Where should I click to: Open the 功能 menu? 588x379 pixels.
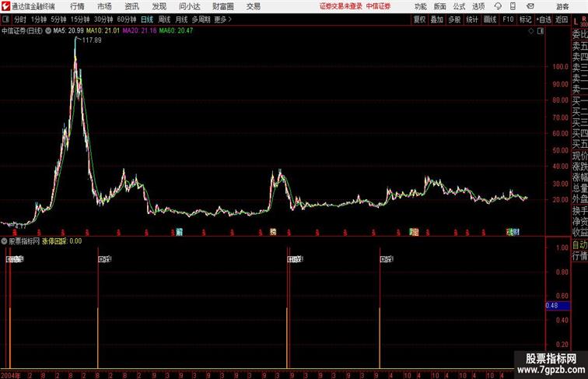tap(420, 6)
